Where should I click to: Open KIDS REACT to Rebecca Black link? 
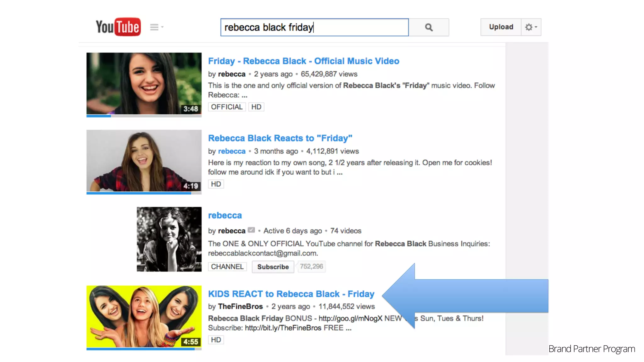[x=291, y=294]
